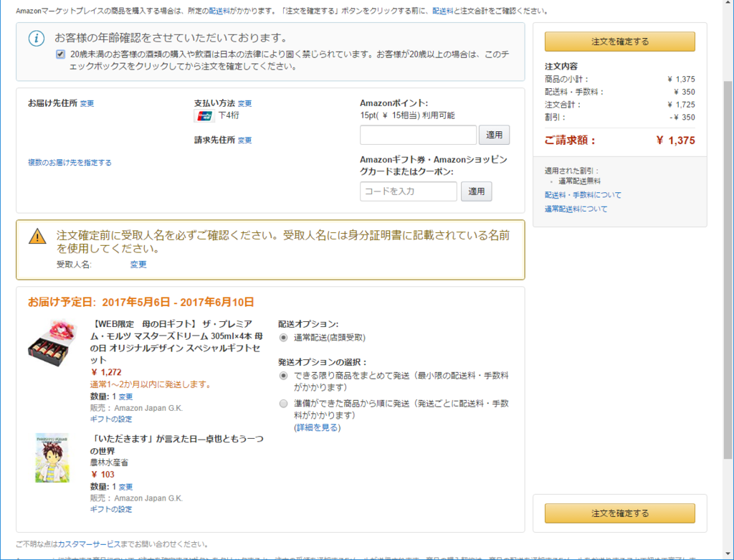Focus the Amazonポイント input field
Viewport: 734px width, 560px height.
[418, 135]
